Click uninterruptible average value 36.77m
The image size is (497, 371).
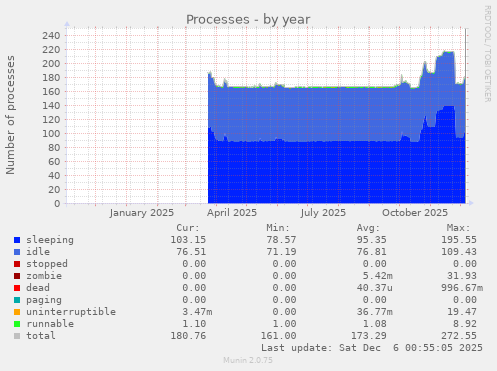point(375,312)
